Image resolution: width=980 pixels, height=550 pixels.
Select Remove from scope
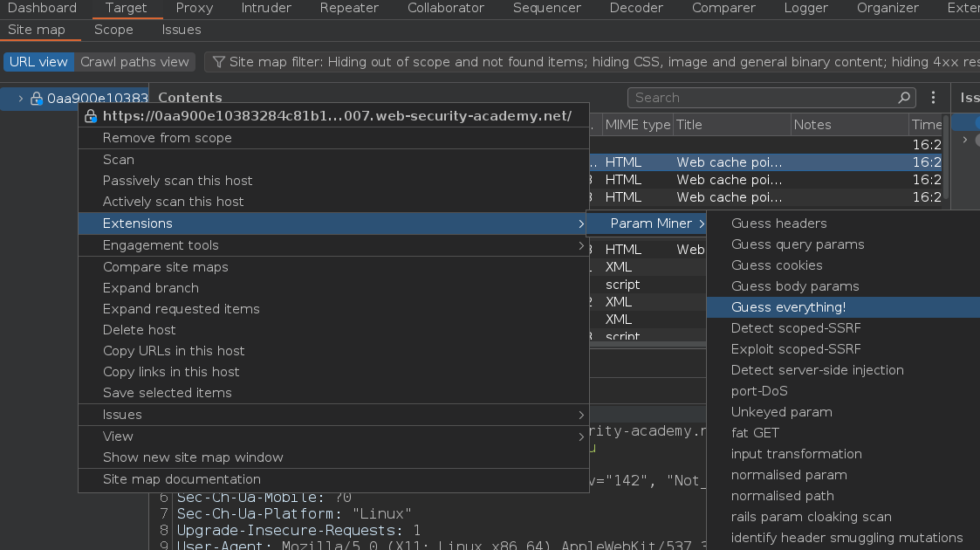[x=167, y=138]
